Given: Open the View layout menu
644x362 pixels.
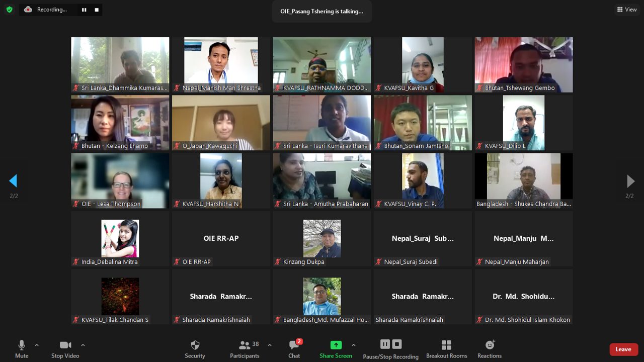Looking at the screenshot, I should click(626, 10).
